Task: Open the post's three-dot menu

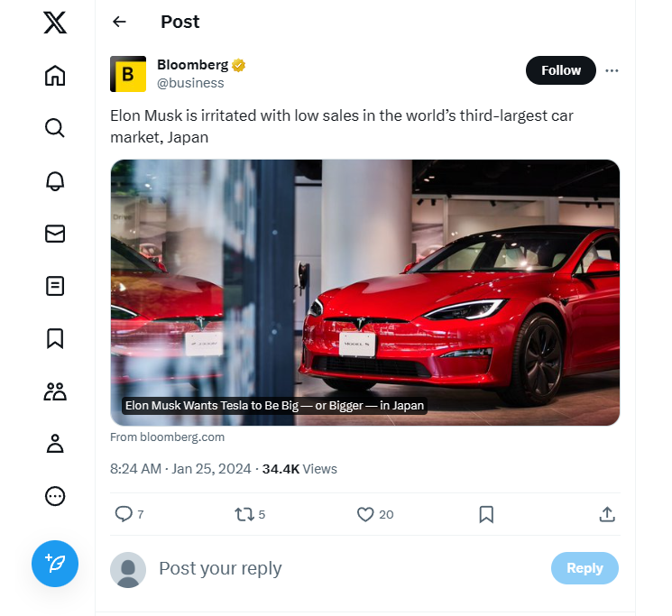Action: [612, 70]
